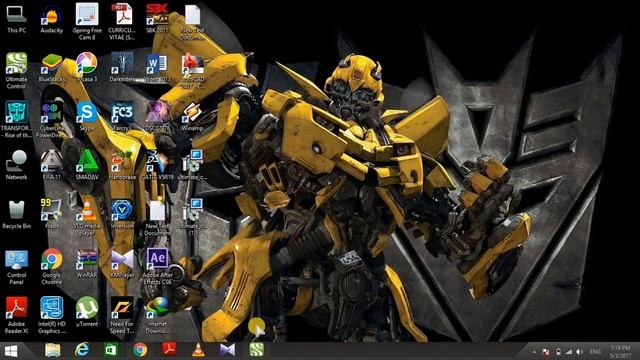The image size is (640, 360).
Task: Launch Adobe Reader XI desktop shortcut
Action: coord(16,316)
